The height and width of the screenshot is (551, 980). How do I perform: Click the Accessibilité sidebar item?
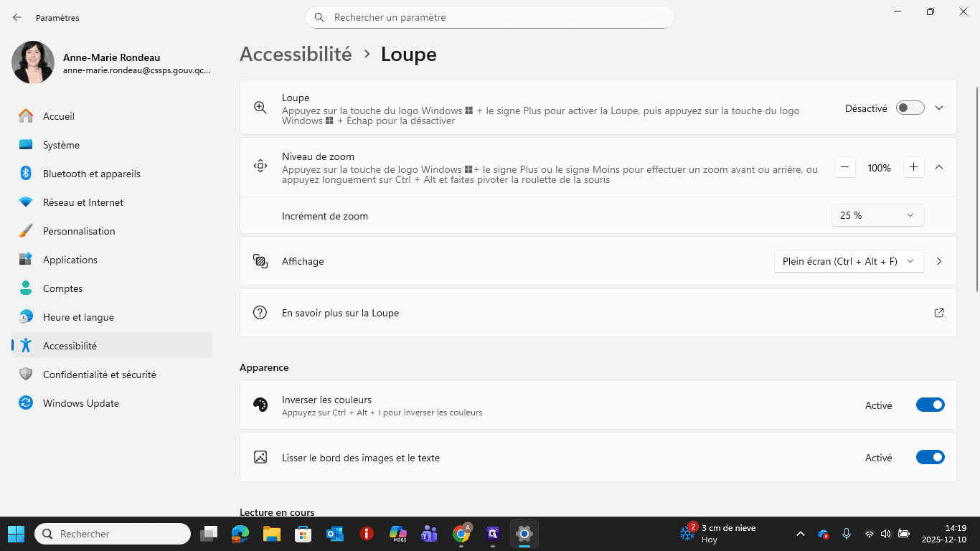[x=112, y=346]
